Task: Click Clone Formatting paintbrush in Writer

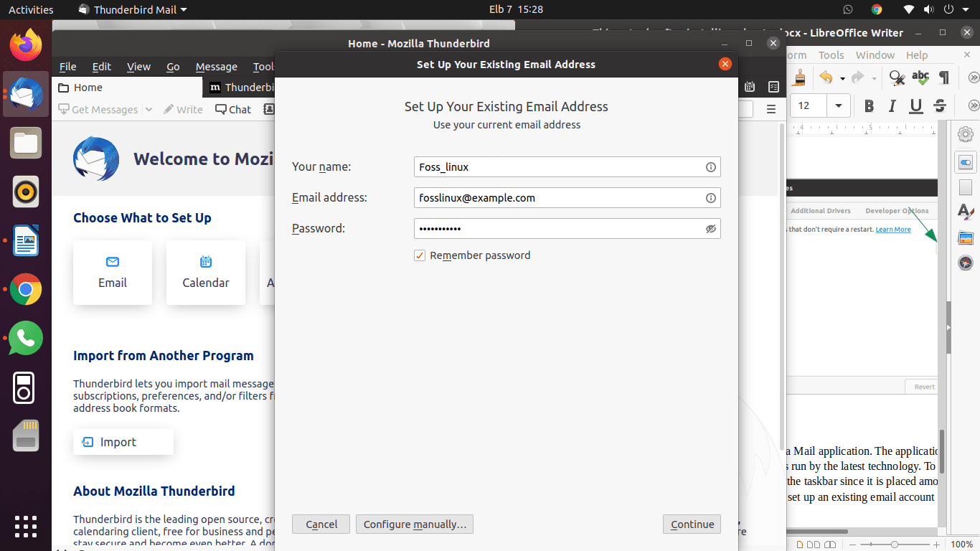Action: click(x=801, y=77)
